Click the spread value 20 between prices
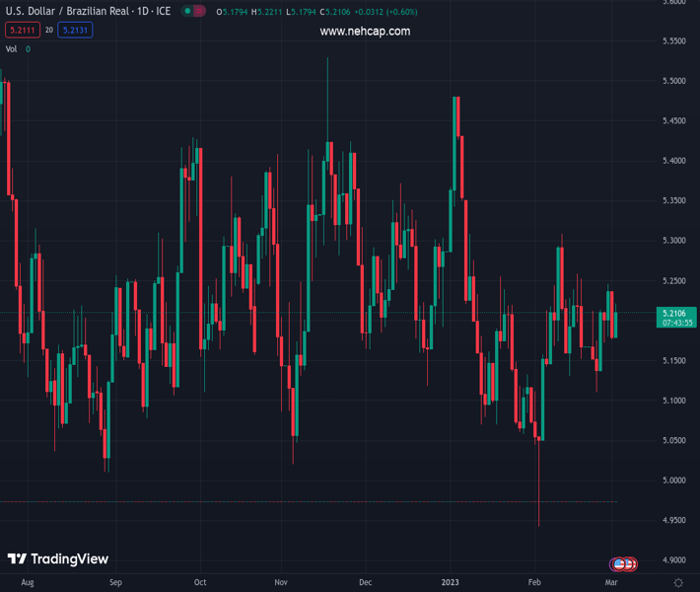The height and width of the screenshot is (592, 700). [48, 31]
